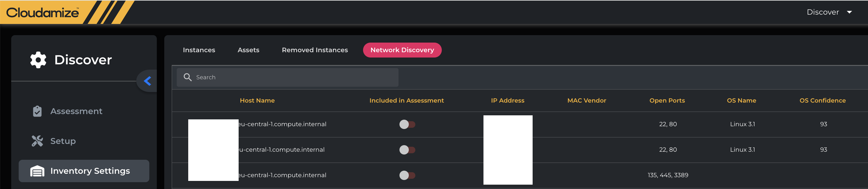Switch to the Instances tab

tap(199, 50)
